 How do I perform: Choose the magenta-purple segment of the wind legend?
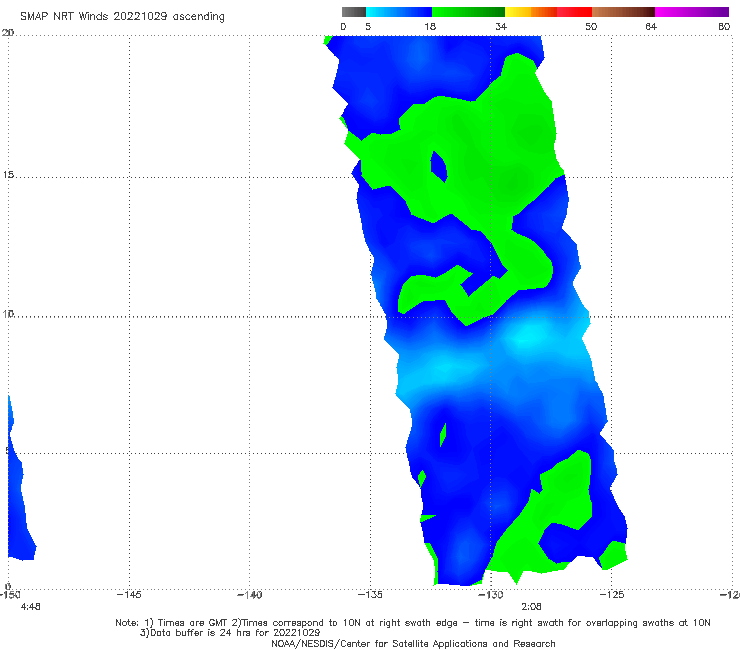tap(692, 12)
